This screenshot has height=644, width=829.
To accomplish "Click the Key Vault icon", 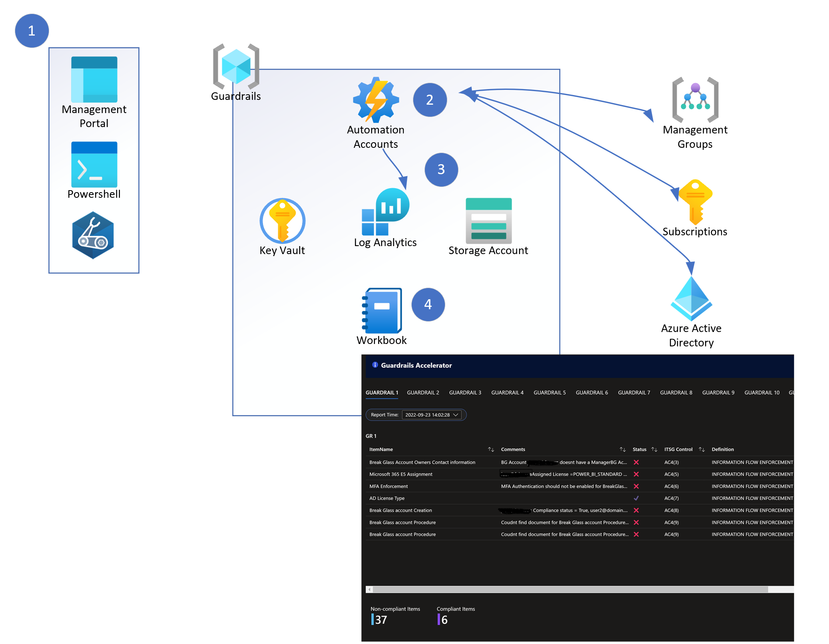I will pyautogui.click(x=282, y=221).
